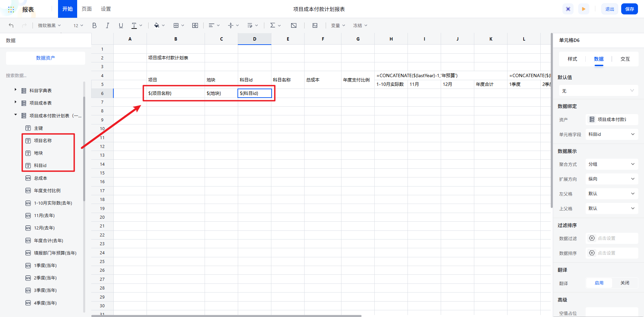This screenshot has height=317, width=644.
Task: Click the fullscreen icon in header
Action: tap(568, 9)
